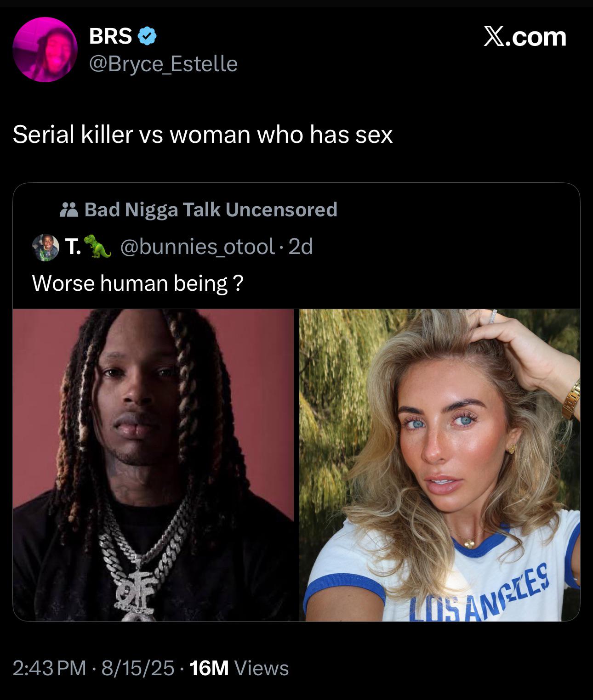The height and width of the screenshot is (700, 593).
Task: Open the @bunnies_otool handle
Action: point(198,247)
